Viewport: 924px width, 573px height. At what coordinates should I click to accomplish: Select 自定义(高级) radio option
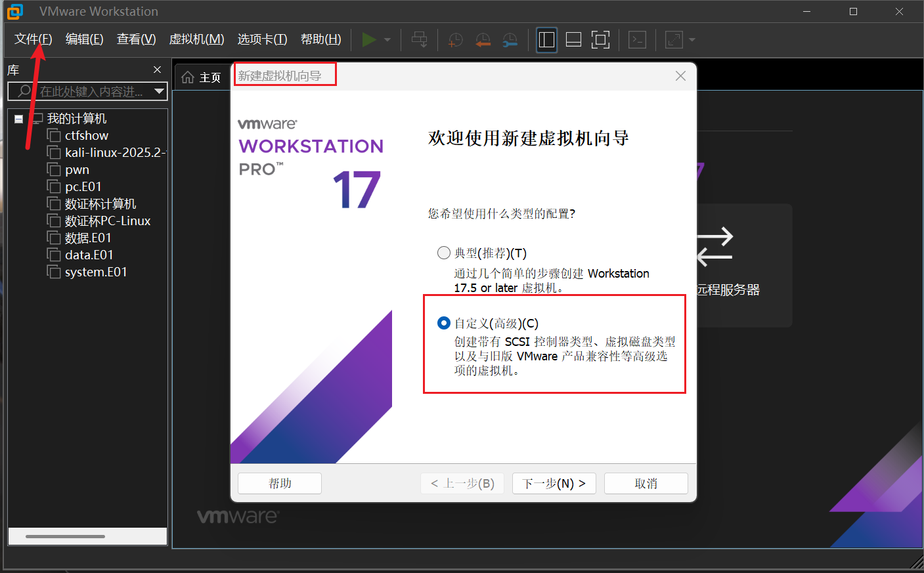tap(444, 323)
